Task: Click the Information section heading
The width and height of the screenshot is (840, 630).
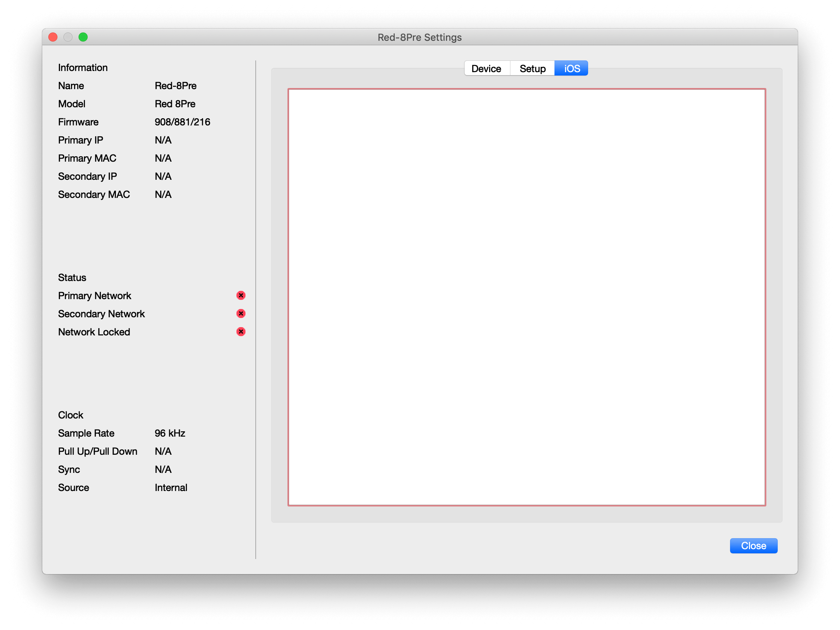Action: tap(83, 68)
